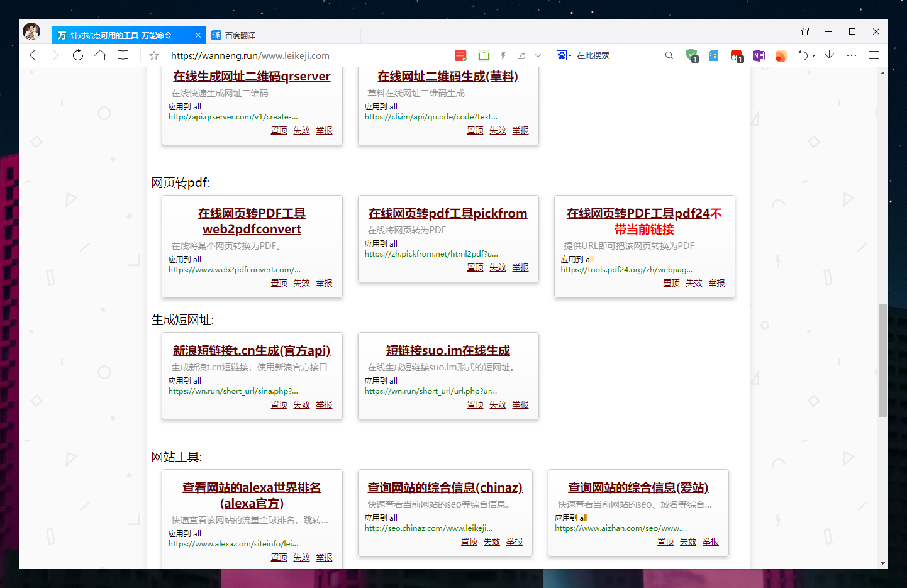The width and height of the screenshot is (907, 588).
Task: Open the user profile avatar
Action: tap(31, 31)
